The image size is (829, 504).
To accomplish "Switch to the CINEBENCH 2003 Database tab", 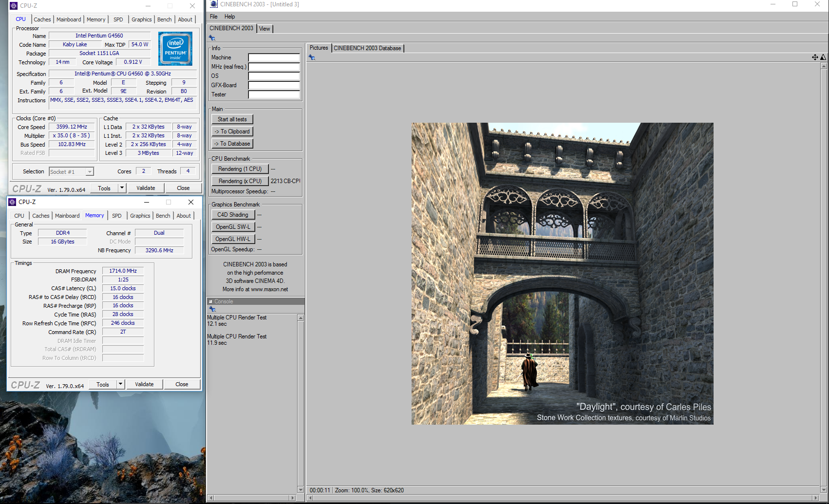I will pos(368,48).
